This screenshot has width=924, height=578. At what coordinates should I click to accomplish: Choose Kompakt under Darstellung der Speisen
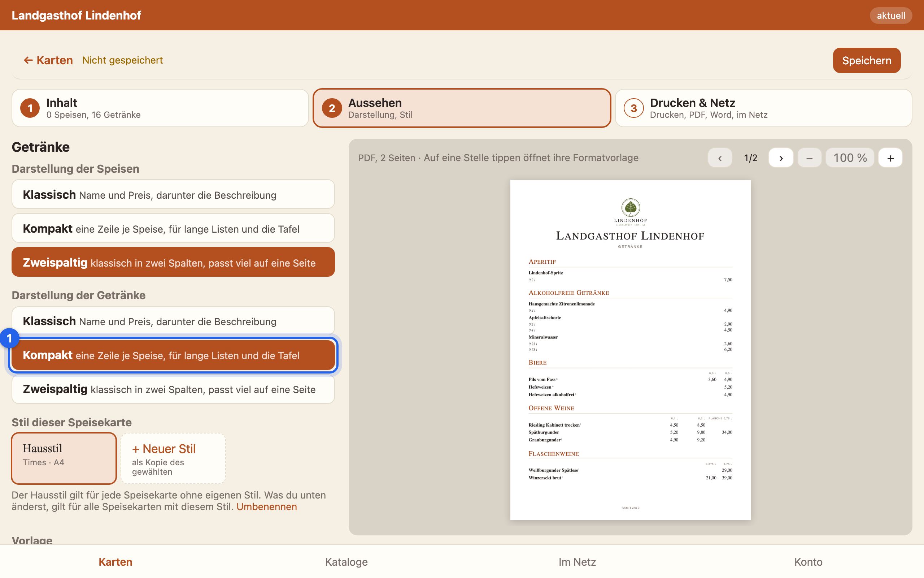tap(173, 228)
